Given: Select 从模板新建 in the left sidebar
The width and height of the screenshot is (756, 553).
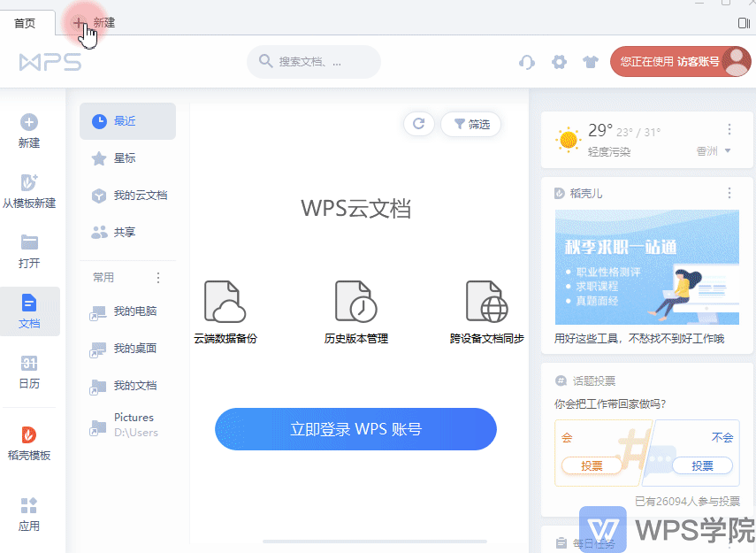Looking at the screenshot, I should 29,188.
